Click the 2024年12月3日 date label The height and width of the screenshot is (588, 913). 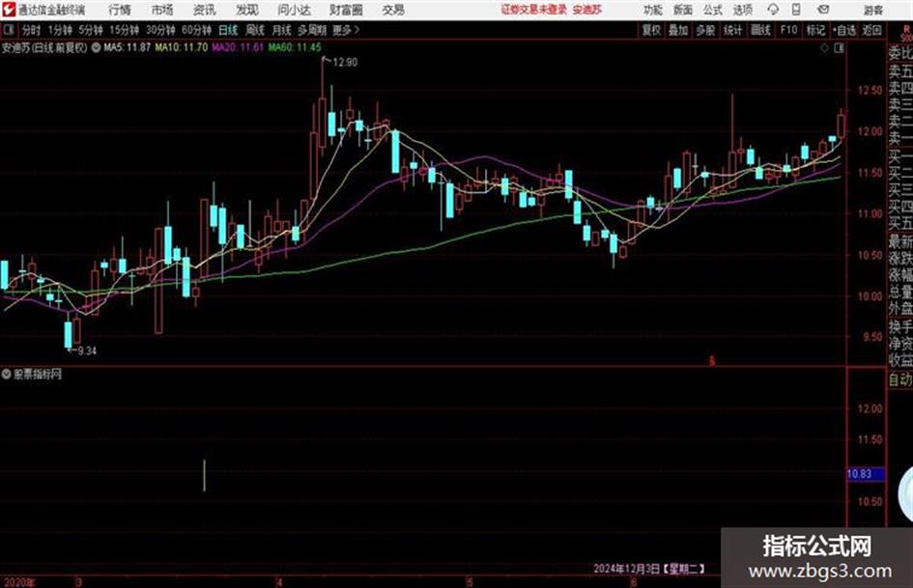pos(626,568)
